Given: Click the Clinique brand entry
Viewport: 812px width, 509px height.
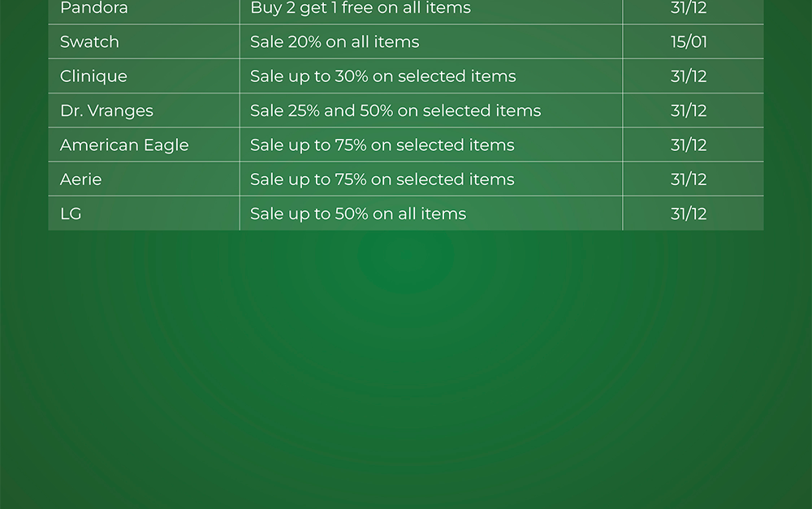Looking at the screenshot, I should tap(93, 76).
